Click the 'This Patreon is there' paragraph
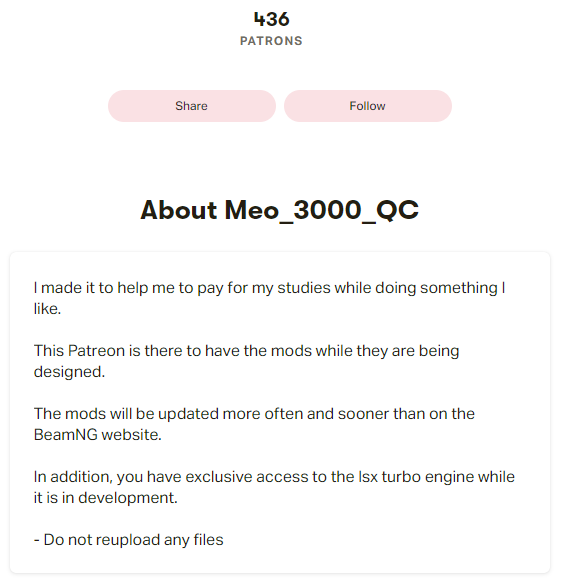The image size is (568, 581). [x=246, y=361]
